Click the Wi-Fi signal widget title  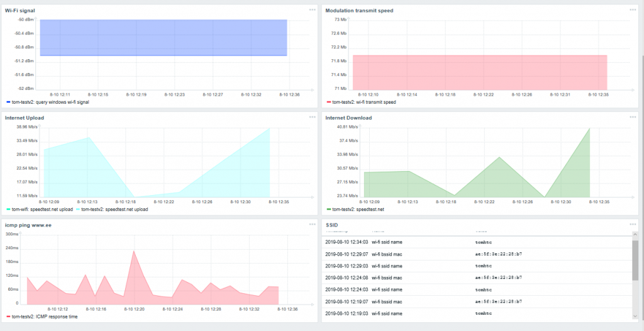(20, 10)
